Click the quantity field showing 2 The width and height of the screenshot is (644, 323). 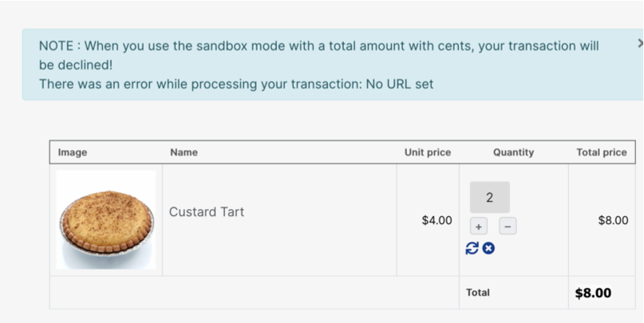pos(489,198)
